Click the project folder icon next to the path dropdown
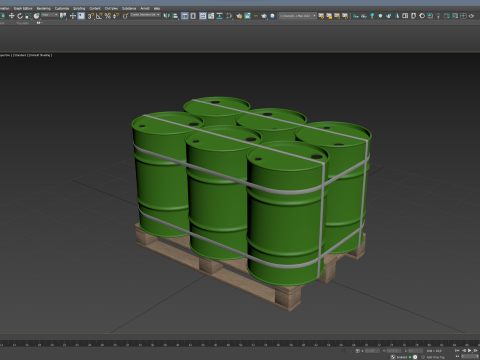Viewport: 480px width, 360px height. [x=321, y=16]
